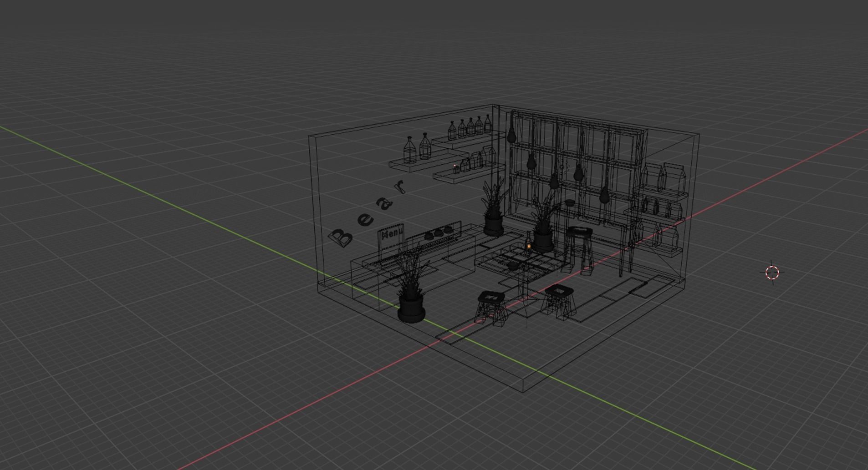The width and height of the screenshot is (868, 470).
Task: Select the tall bar stool by the back wall
Action: click(x=579, y=250)
